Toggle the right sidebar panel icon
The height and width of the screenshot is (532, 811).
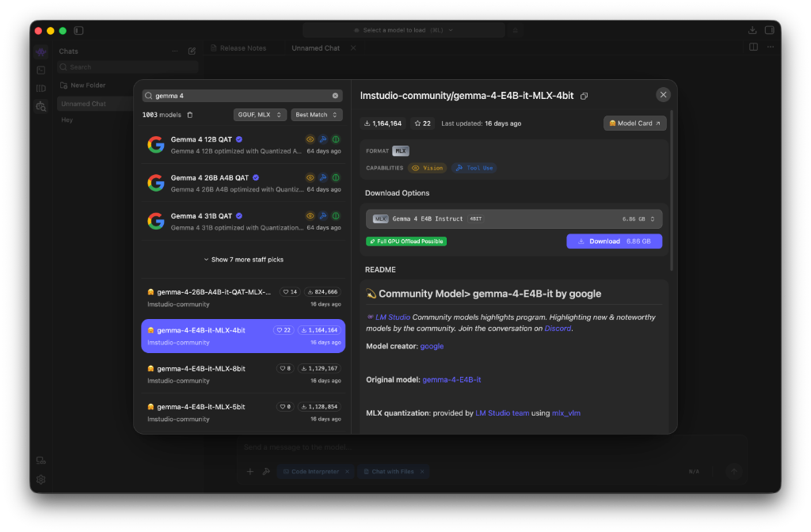770,31
